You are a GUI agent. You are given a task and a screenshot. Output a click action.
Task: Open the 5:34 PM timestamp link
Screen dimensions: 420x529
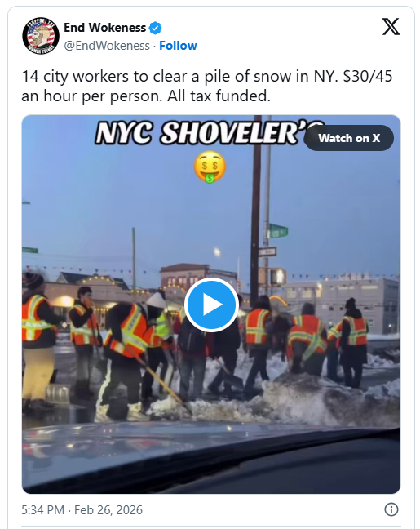pyautogui.click(x=42, y=509)
